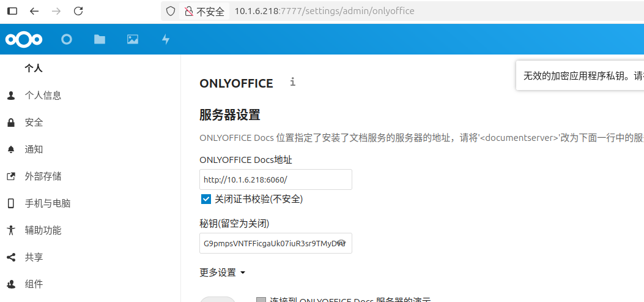The image size is (644, 302).
Task: Select 通知 in the sidebar
Action: coord(34,149)
